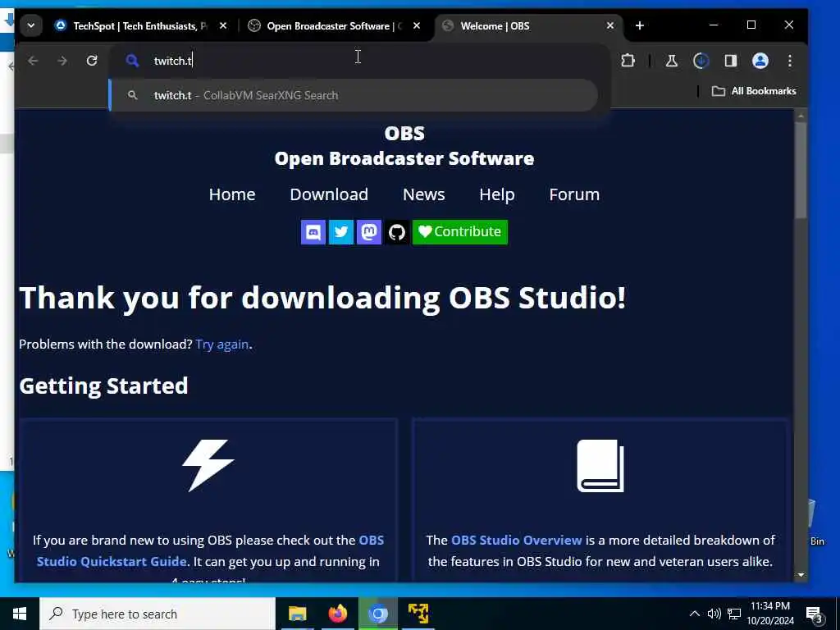
Task: Click the vertical scrollbar thumb
Action: pyautogui.click(x=801, y=170)
